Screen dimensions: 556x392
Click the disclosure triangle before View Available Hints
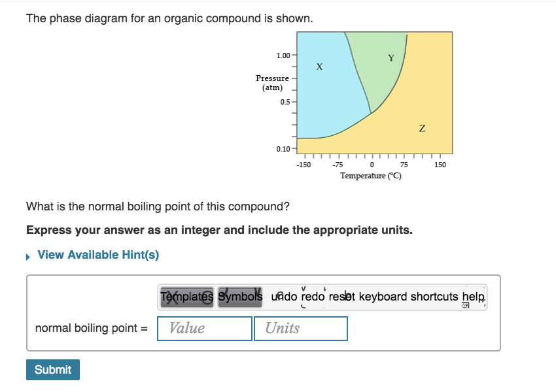click(x=27, y=255)
